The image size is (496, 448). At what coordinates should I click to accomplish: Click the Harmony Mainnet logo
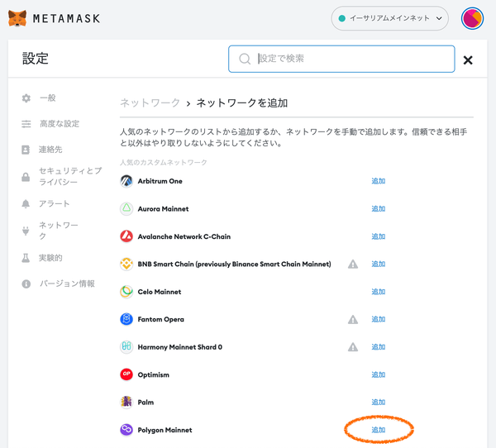(x=126, y=347)
